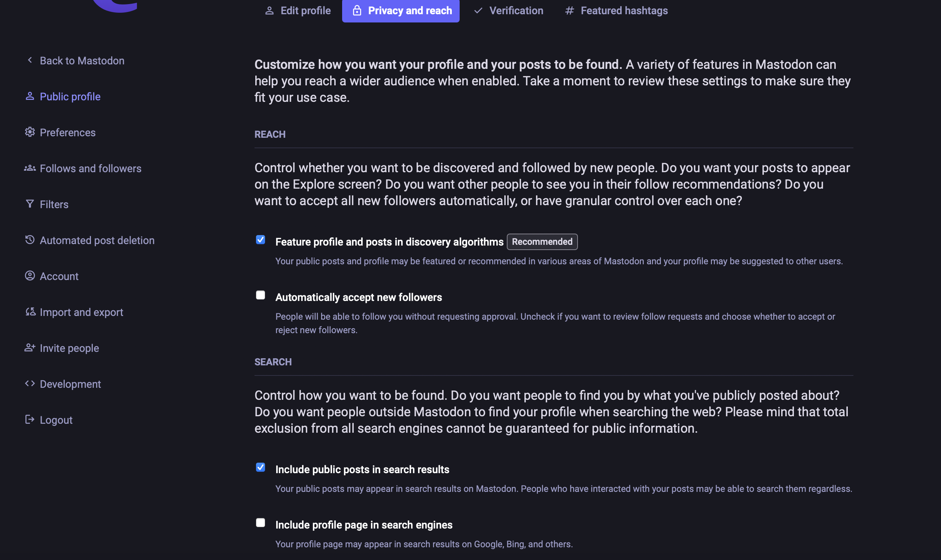Click the history icon for Automated post deletion

pyautogui.click(x=30, y=240)
